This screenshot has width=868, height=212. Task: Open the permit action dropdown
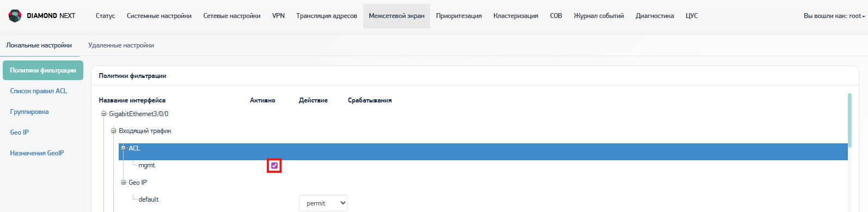(x=323, y=203)
